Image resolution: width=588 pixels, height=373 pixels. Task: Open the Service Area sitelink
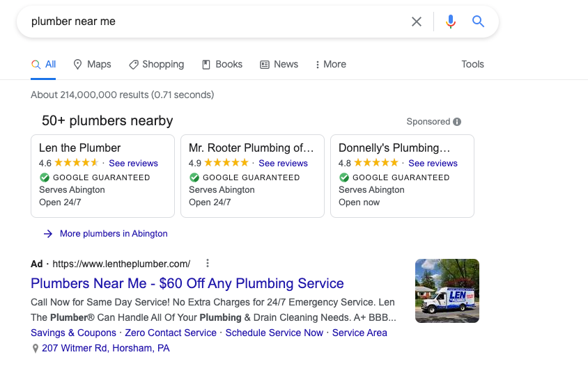359,333
